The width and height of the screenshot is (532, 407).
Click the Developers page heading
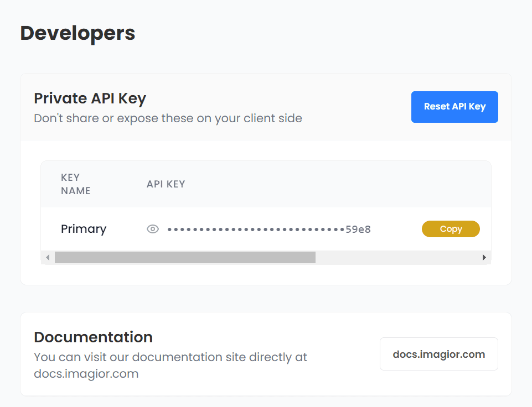pos(77,33)
